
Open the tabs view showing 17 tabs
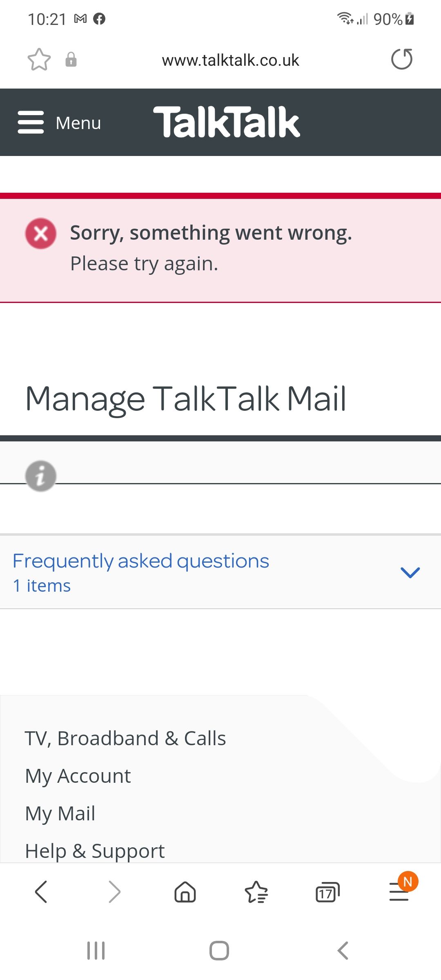[x=327, y=892]
